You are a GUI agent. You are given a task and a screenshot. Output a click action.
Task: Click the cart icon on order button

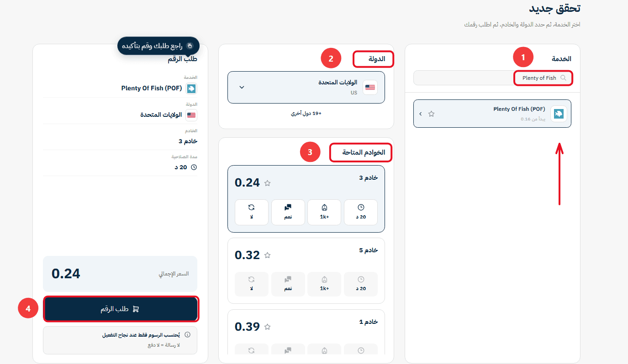point(135,309)
